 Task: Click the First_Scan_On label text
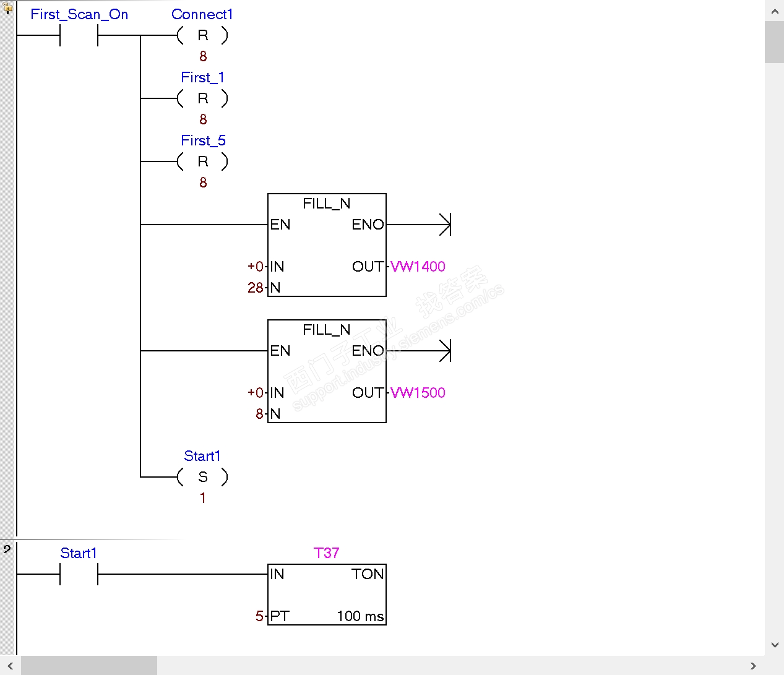click(x=79, y=14)
